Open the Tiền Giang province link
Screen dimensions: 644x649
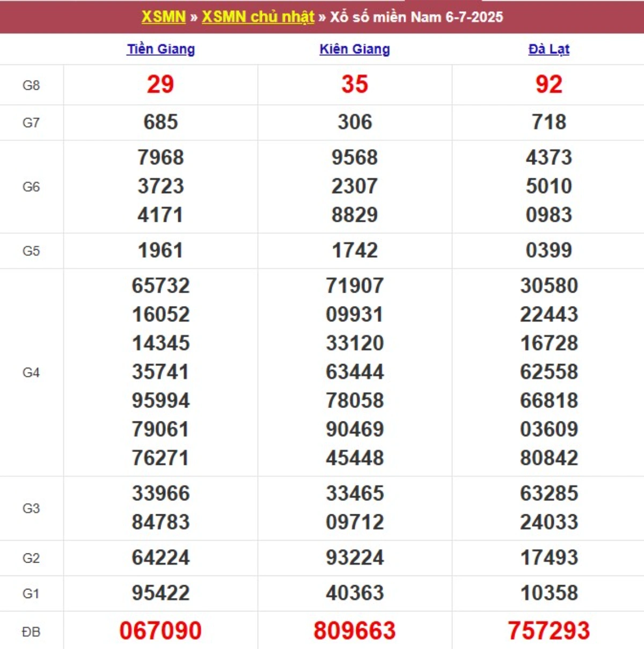coord(161,49)
